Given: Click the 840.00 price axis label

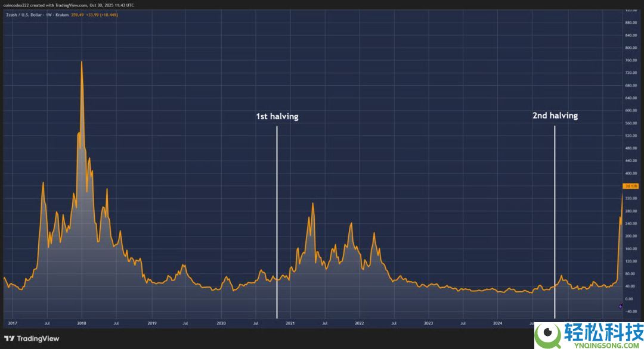Looking at the screenshot, I should click(630, 35).
